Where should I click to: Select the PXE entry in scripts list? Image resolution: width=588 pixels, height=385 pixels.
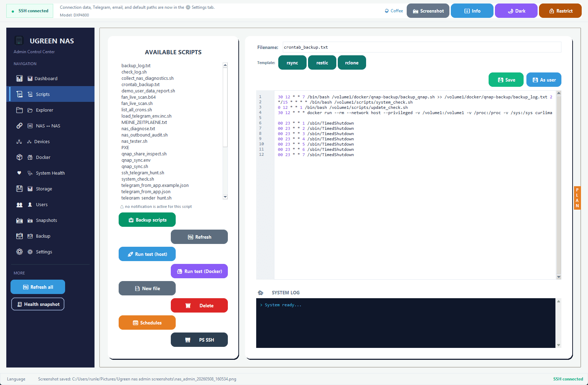coord(125,147)
